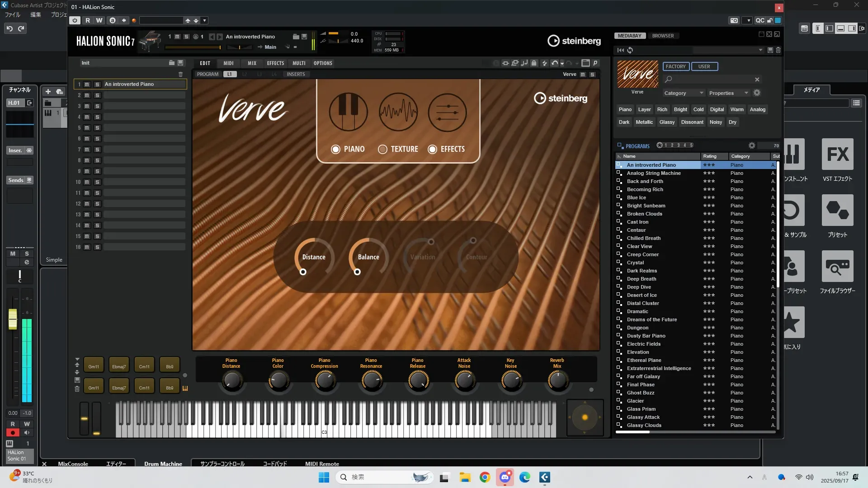Toggle the PIANO layer on/off
Screen dimensions: 868x488
point(335,149)
